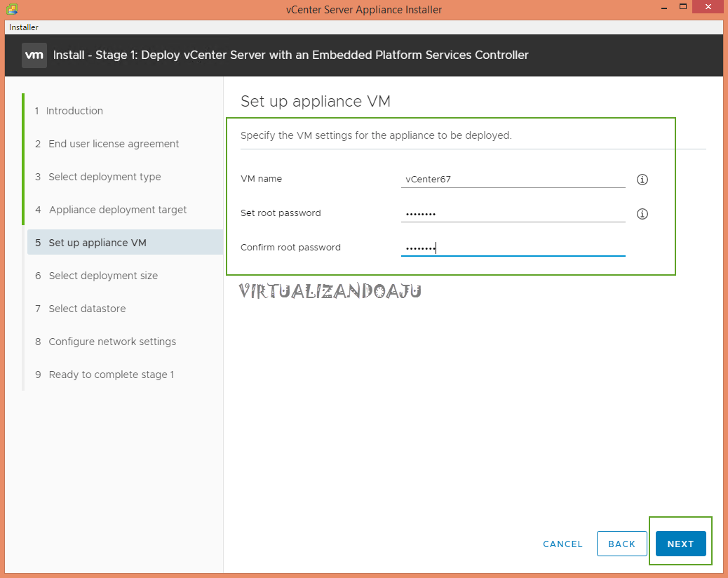Jump to Appliance deployment target step
728x578 pixels.
pos(118,210)
